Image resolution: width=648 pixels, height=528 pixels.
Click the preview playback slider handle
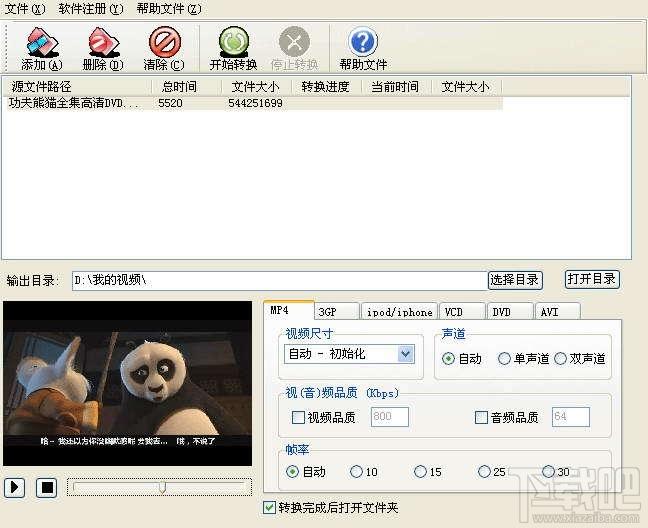[162, 487]
